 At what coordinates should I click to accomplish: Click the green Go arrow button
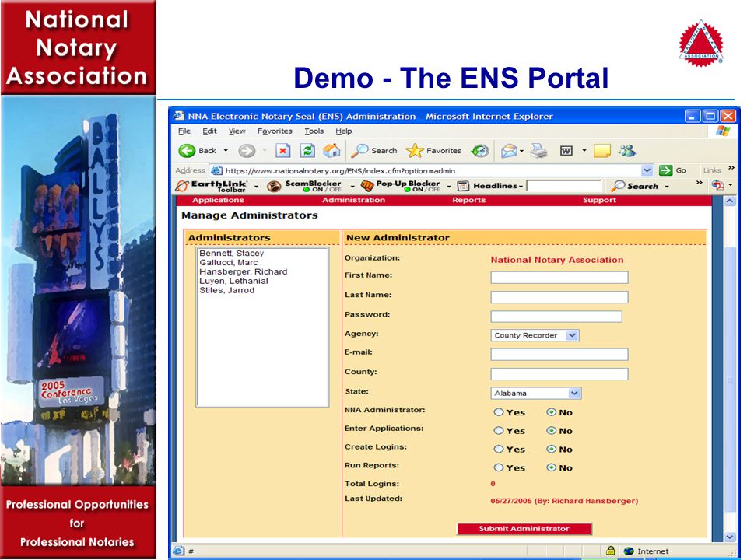click(665, 170)
